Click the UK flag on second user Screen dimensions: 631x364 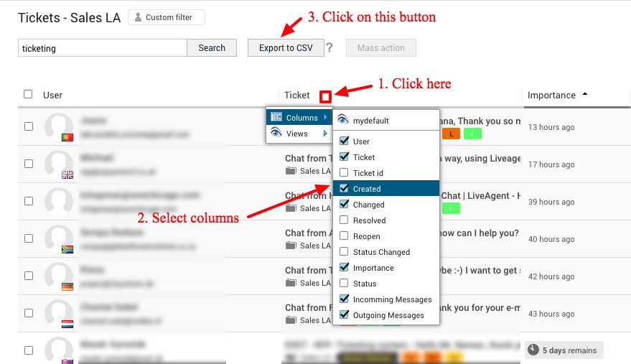[x=67, y=174]
